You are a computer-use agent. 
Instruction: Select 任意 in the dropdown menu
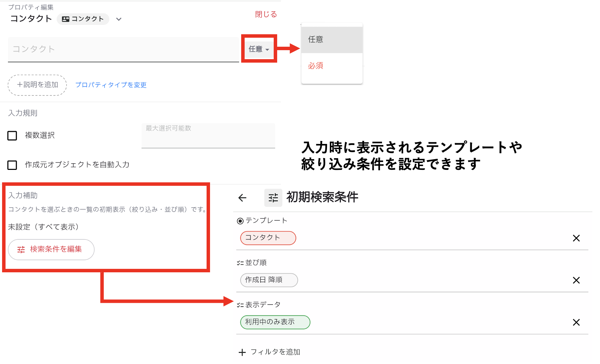click(x=332, y=39)
